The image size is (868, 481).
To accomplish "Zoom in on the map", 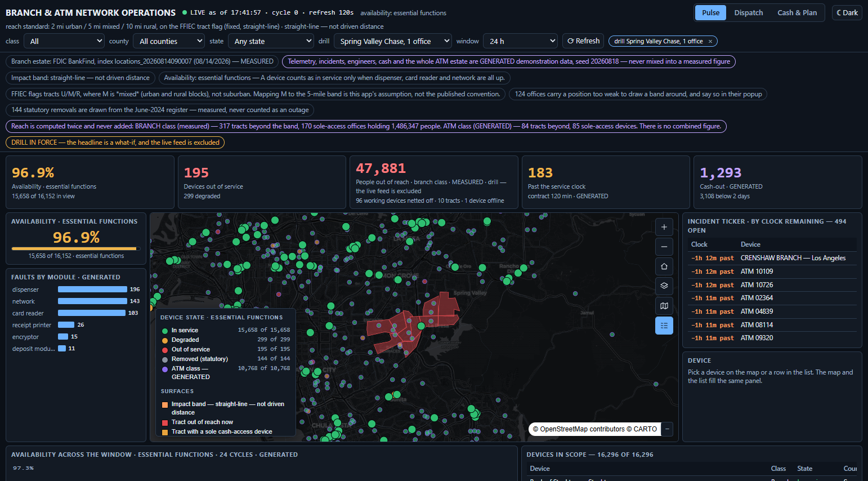I will click(664, 227).
